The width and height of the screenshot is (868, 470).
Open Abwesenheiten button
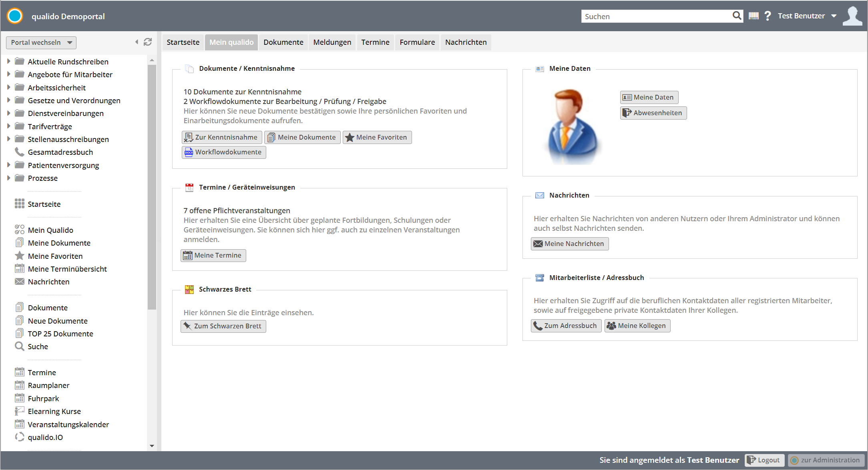[x=653, y=113]
